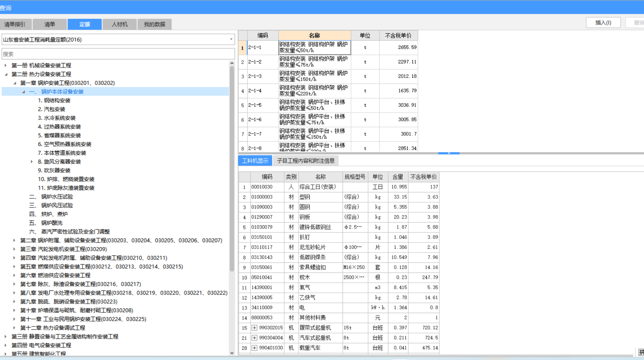Click the tree scrollbar up arrow

pyautogui.click(x=232, y=63)
